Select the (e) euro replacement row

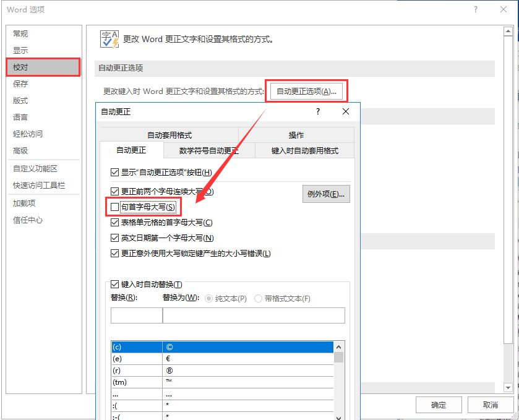(x=223, y=359)
